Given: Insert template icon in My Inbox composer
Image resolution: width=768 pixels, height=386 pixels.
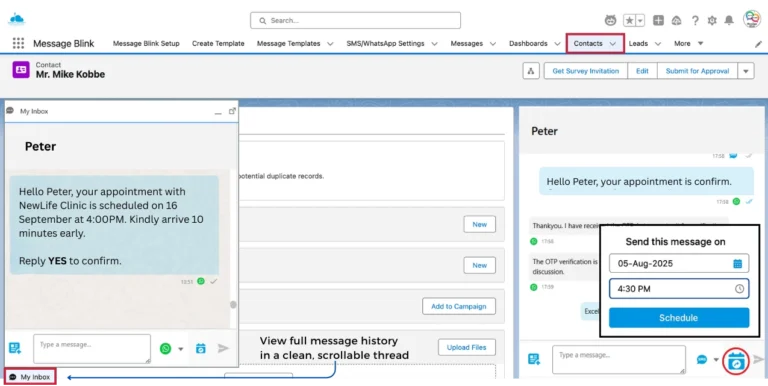Looking at the screenshot, I should tap(15, 348).
